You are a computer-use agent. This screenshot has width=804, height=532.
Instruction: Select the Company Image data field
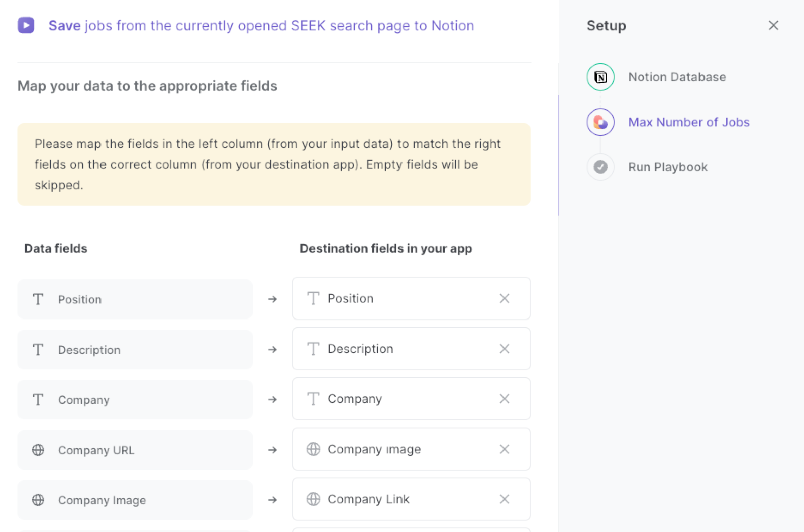[135, 500]
